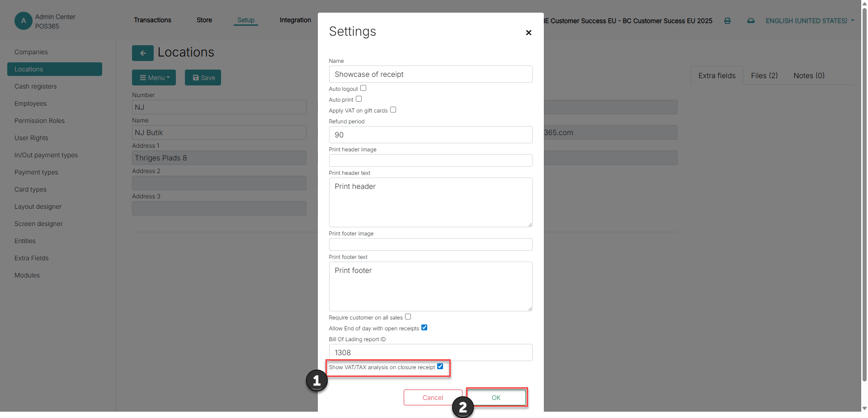Viewport: 868px width, 418px height.
Task: Click the inbox tray icon in header
Action: coord(751,21)
